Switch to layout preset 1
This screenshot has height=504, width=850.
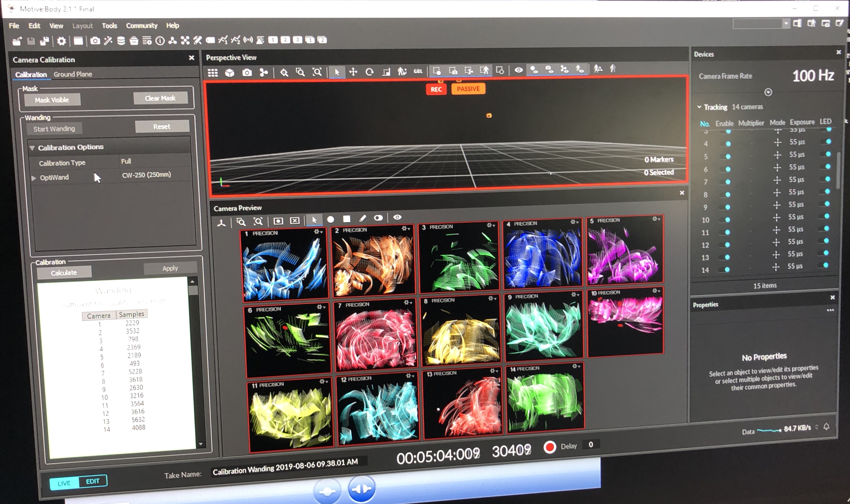[273, 40]
